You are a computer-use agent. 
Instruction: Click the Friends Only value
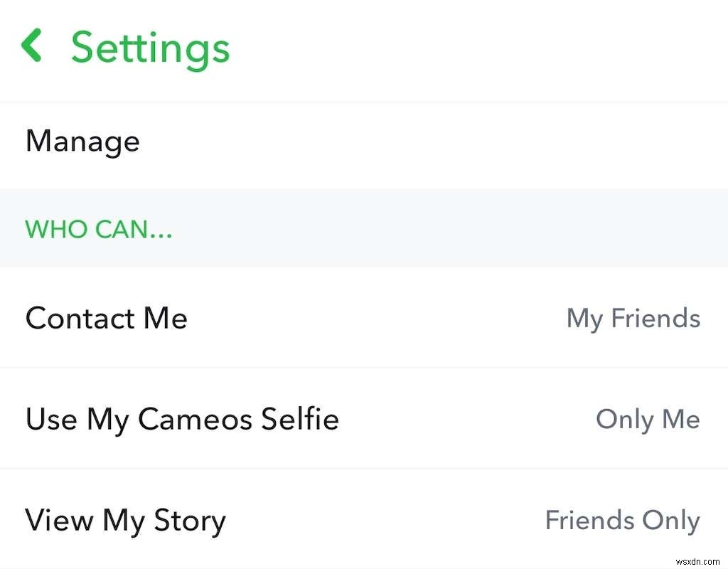[x=622, y=521]
